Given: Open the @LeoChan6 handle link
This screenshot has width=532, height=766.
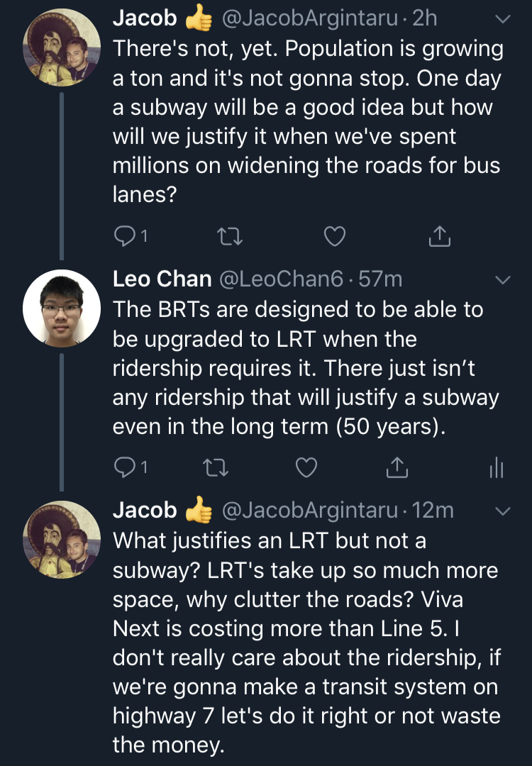Looking at the screenshot, I should tap(284, 279).
